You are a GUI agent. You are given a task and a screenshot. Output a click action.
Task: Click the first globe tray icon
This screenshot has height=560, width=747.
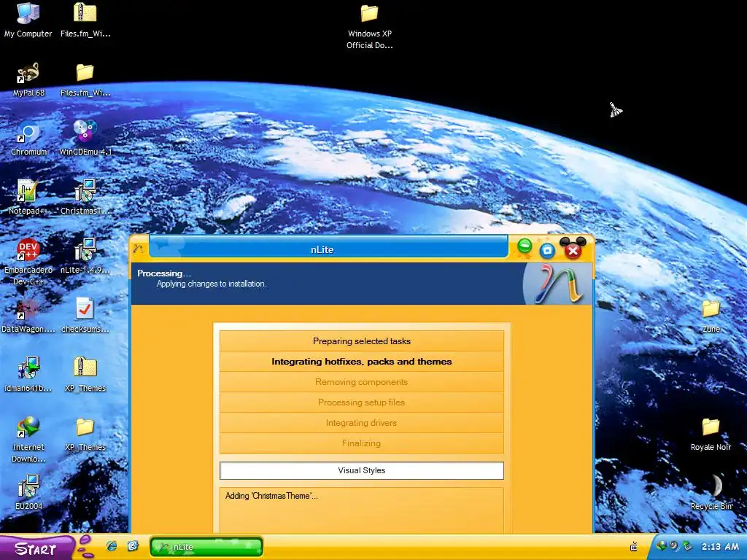click(x=661, y=546)
